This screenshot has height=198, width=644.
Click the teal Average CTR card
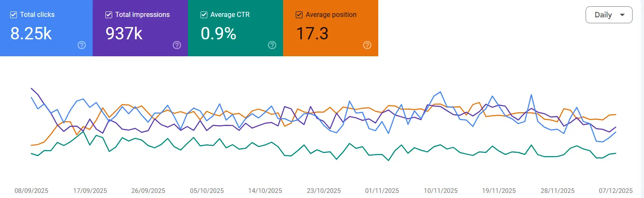[235, 28]
